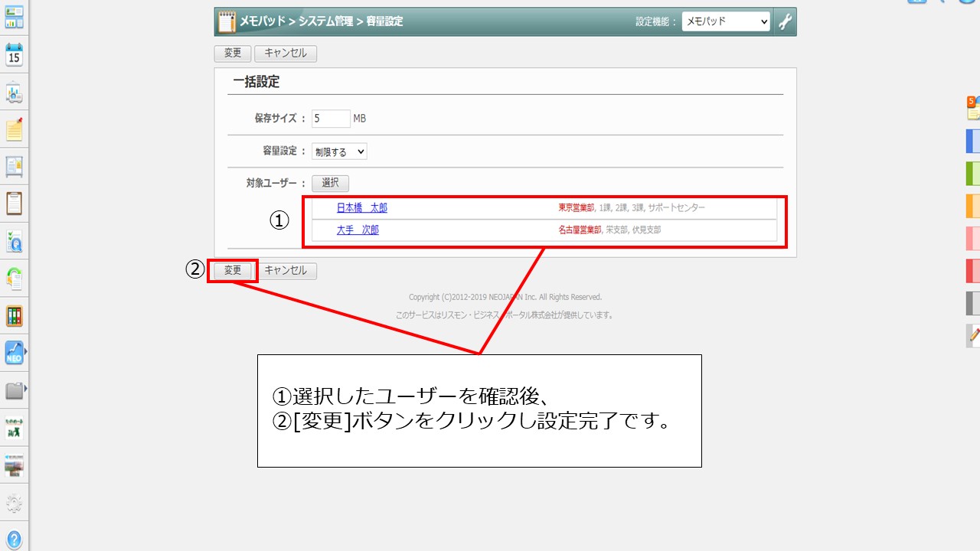The image size is (980, 551).
Task: Open help question mark icon
Action: tap(14, 539)
